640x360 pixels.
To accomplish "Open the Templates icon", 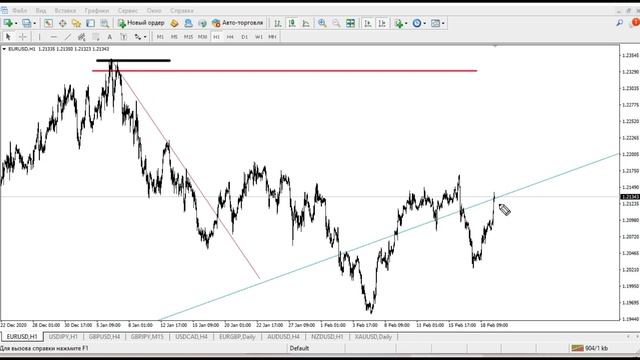I will click(436, 23).
